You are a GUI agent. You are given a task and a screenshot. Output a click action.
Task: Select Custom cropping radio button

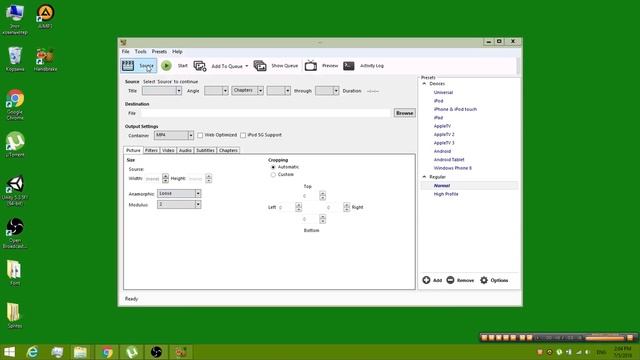pyautogui.click(x=273, y=175)
